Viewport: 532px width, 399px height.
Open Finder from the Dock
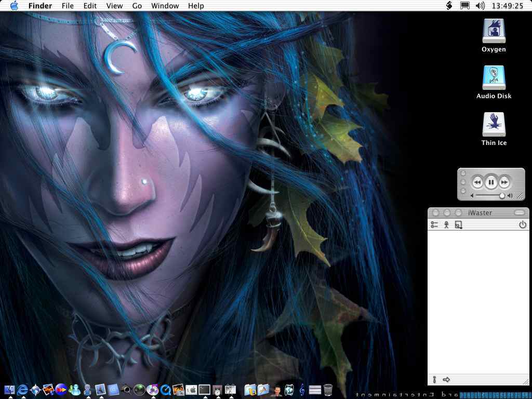(x=9, y=390)
